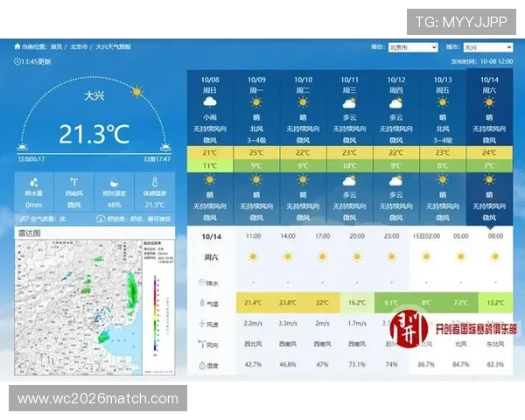Click the 体感温度 thermometer icon tile

(154, 191)
